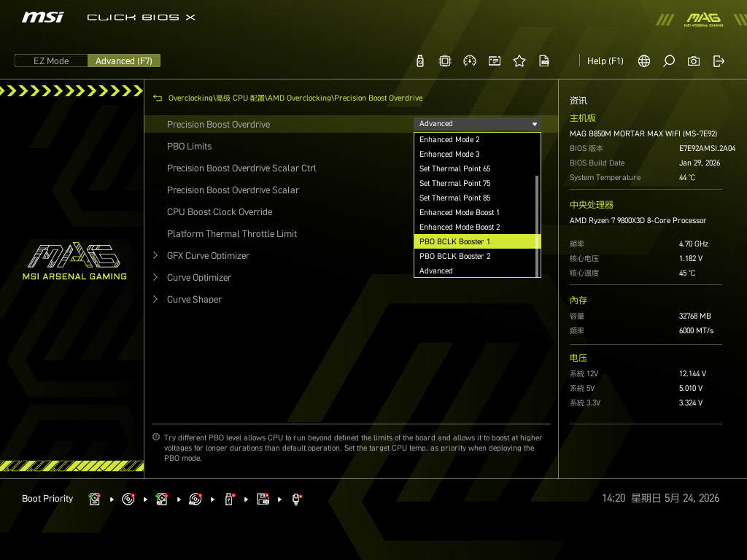Open the CPU chip info icon
747x560 pixels.
coord(445,61)
